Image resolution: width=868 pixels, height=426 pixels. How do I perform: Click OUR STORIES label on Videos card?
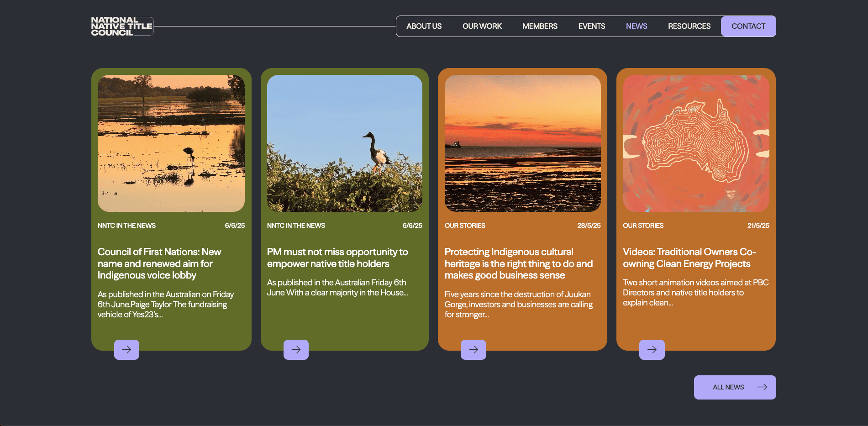[643, 226]
